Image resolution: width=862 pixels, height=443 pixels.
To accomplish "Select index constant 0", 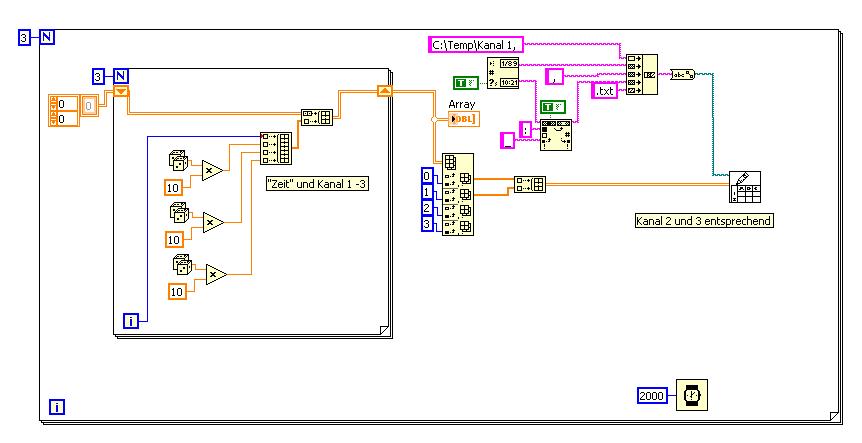I will (x=427, y=176).
